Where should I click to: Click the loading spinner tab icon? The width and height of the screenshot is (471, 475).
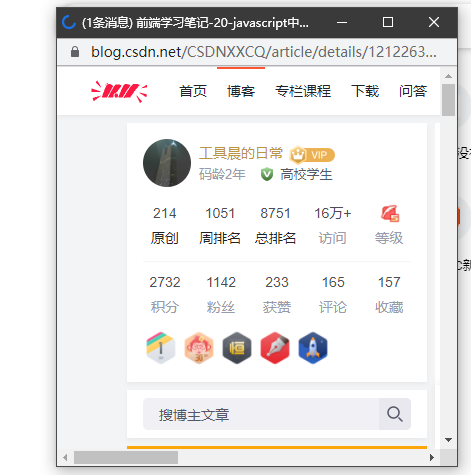69,22
